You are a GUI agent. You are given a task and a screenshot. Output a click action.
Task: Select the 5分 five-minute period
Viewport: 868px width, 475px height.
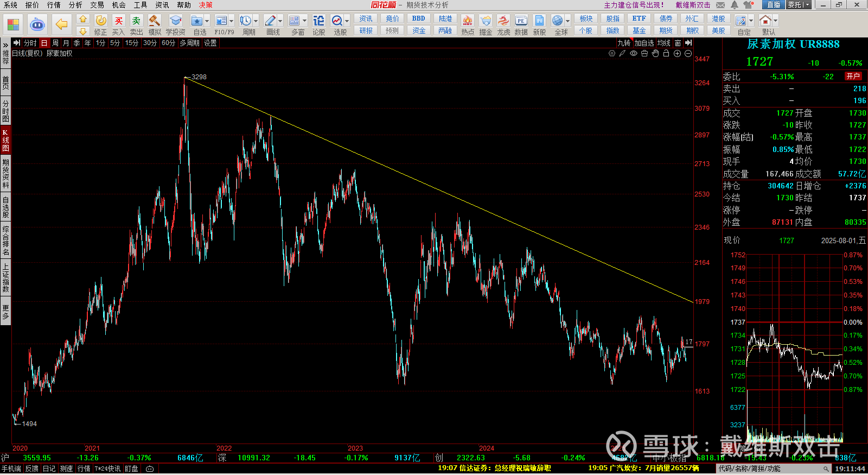(115, 43)
